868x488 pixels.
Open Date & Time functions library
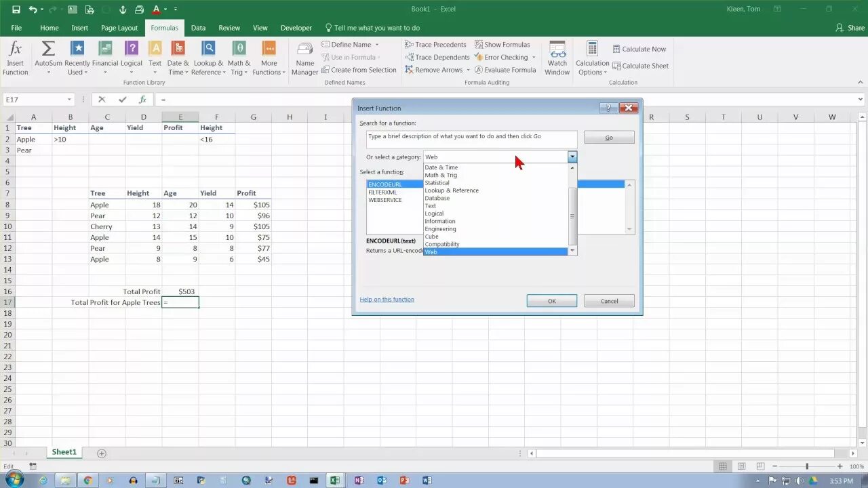(178, 58)
